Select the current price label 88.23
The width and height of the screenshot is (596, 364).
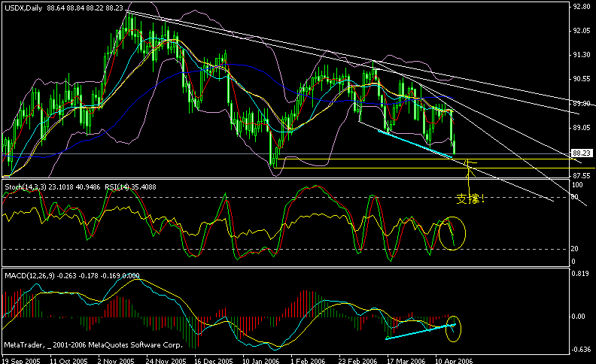(582, 153)
